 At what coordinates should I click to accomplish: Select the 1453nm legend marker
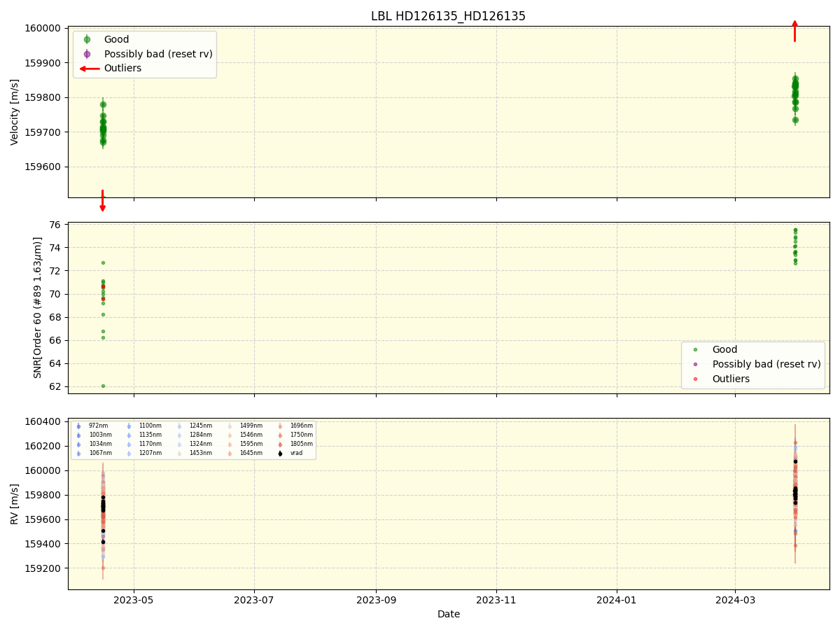click(179, 454)
